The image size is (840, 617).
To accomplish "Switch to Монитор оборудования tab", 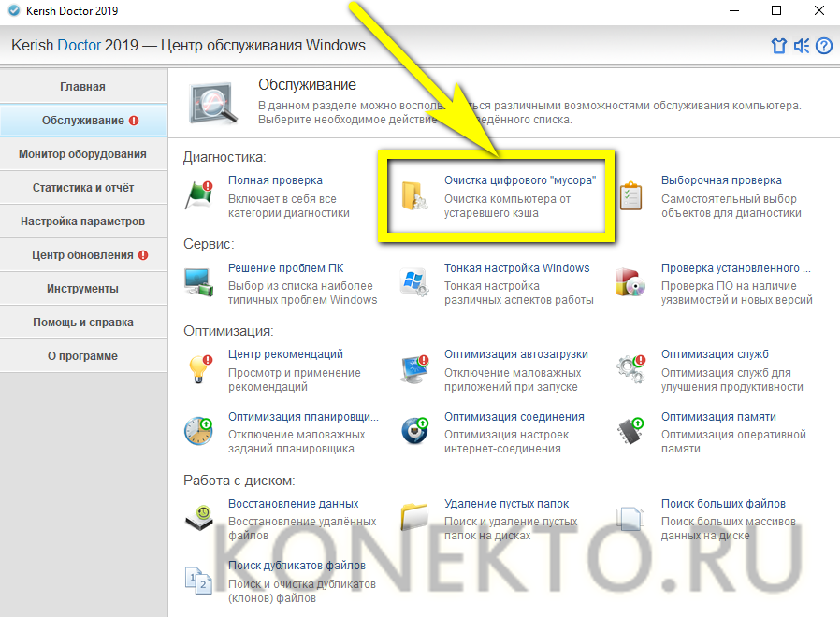I will click(x=83, y=154).
